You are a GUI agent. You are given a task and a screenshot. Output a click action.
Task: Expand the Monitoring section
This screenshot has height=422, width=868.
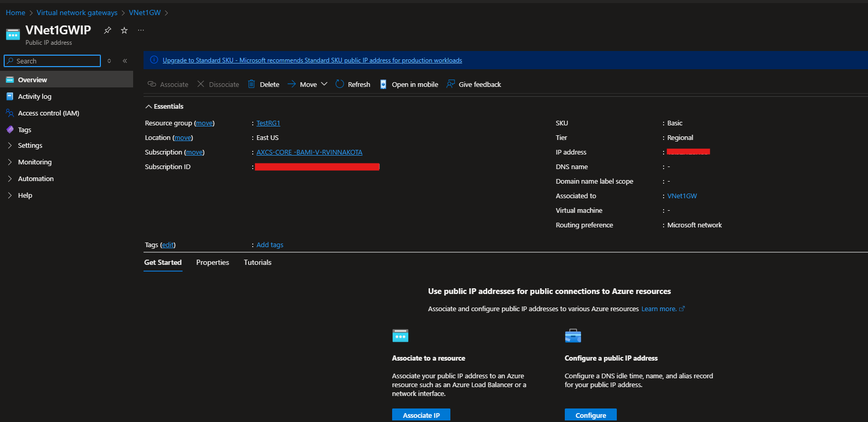pyautogui.click(x=10, y=162)
